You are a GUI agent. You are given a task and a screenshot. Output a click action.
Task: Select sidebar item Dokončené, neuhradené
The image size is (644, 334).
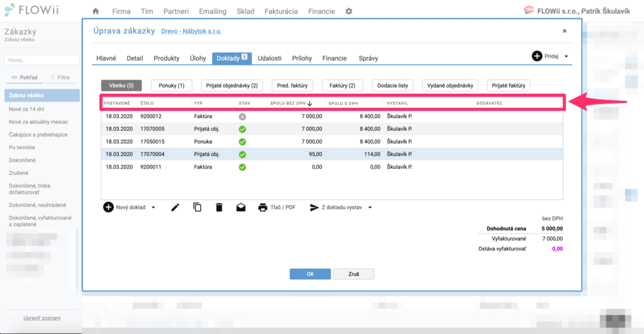point(37,204)
